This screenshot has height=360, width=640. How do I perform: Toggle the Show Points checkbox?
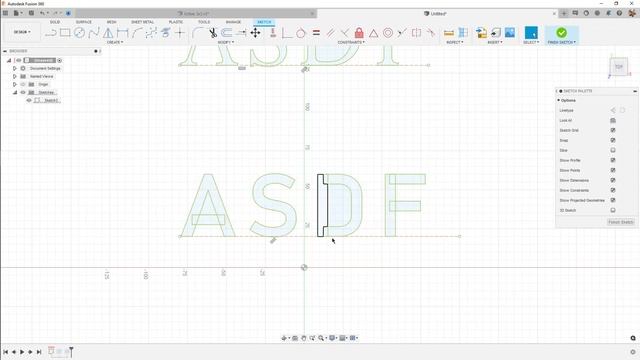[x=613, y=170]
